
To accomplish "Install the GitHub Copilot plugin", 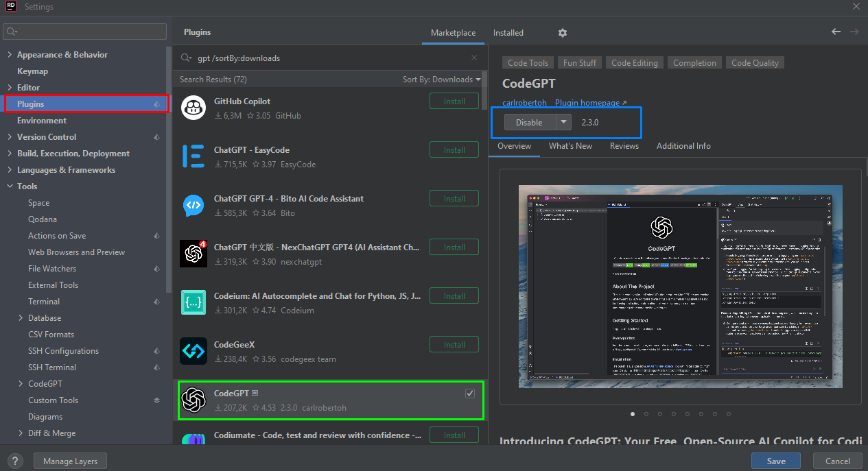I will [454, 101].
